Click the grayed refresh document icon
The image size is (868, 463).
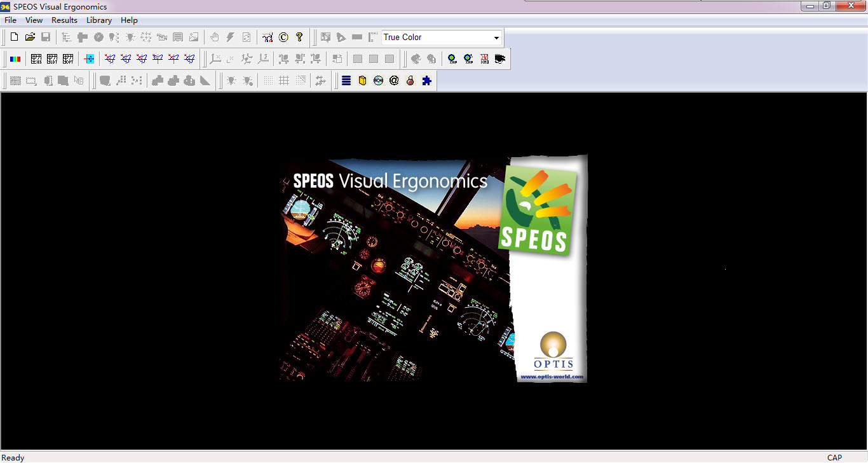tap(247, 38)
